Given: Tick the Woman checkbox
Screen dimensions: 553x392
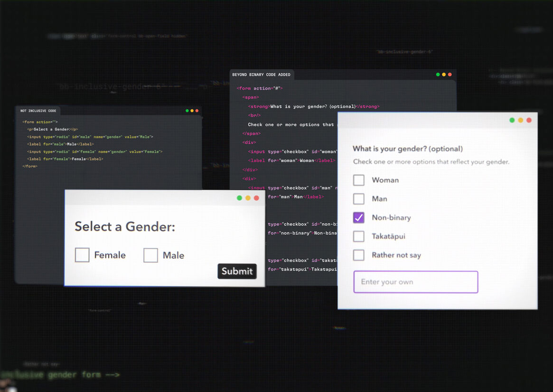Looking at the screenshot, I should click(359, 180).
